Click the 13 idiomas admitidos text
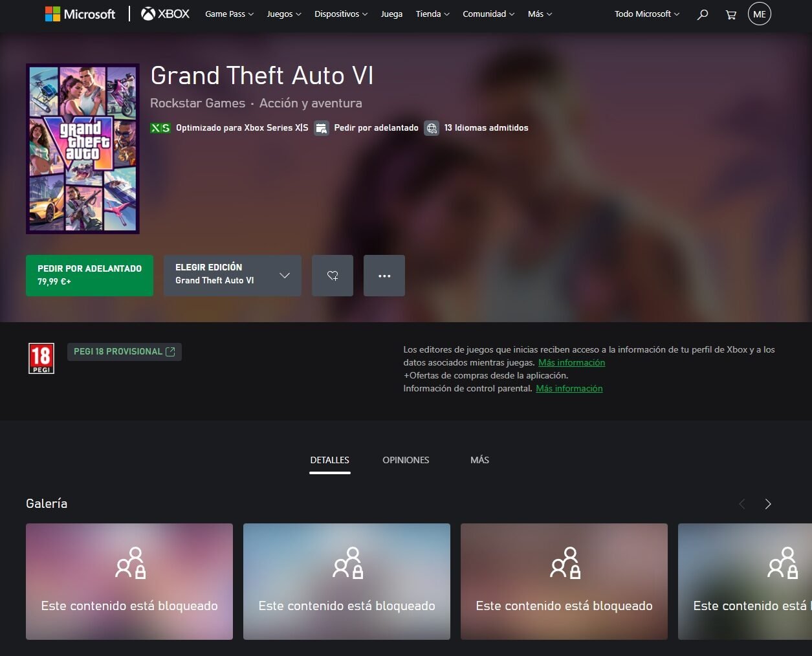This screenshot has width=812, height=656. (487, 128)
